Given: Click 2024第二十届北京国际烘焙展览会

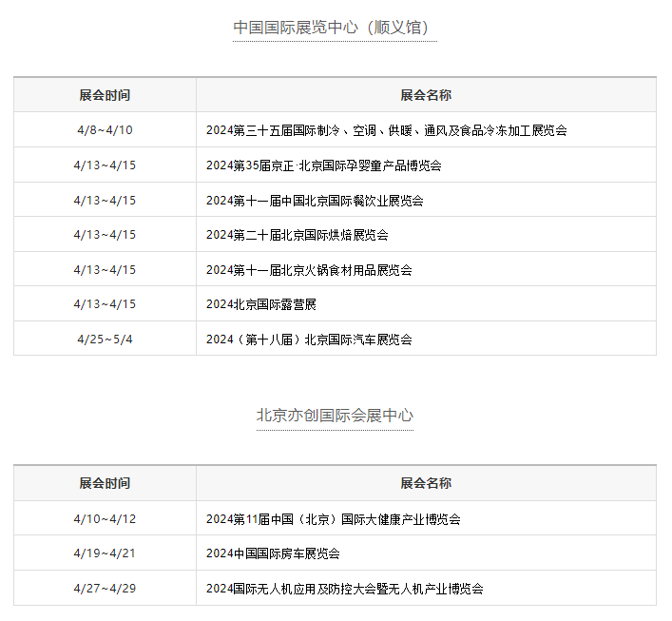Looking at the screenshot, I should 298,235.
